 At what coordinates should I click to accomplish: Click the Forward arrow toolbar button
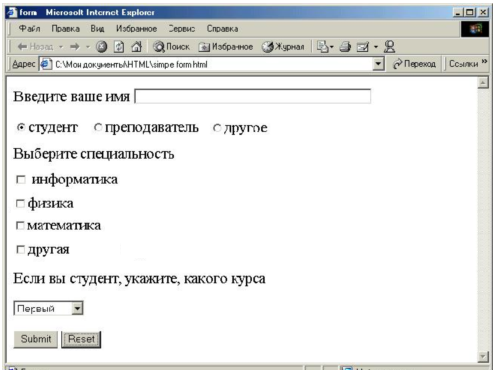[x=75, y=47]
